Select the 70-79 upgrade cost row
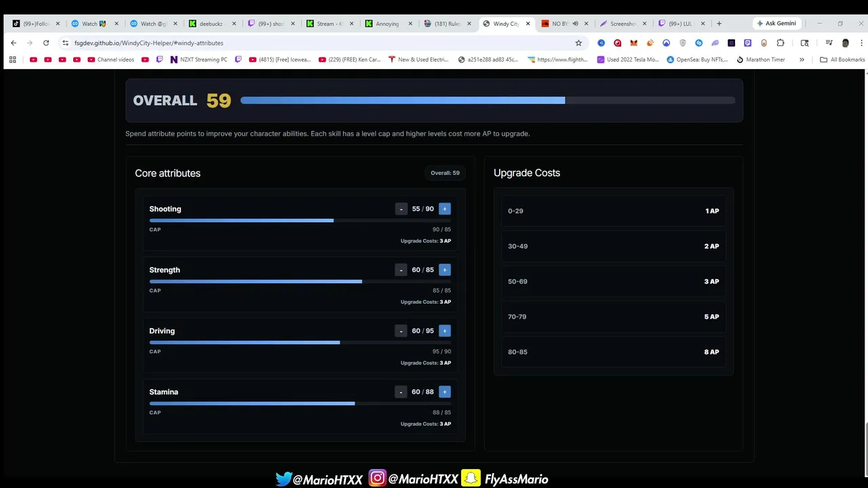868x488 pixels. (613, 317)
